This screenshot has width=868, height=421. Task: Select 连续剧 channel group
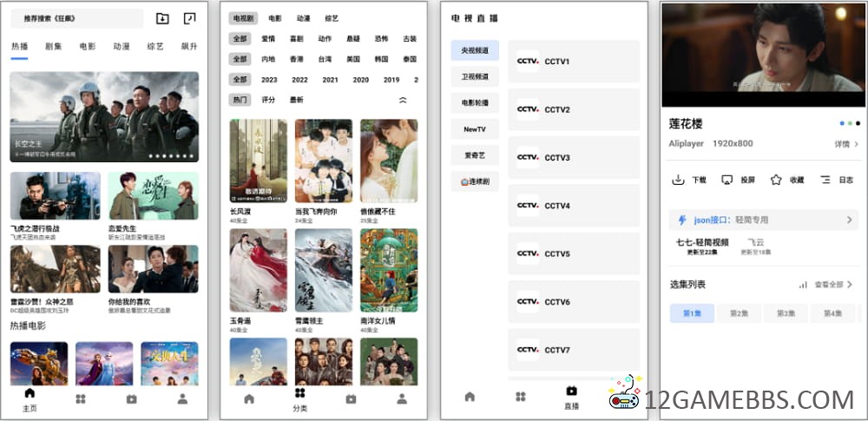click(x=475, y=181)
